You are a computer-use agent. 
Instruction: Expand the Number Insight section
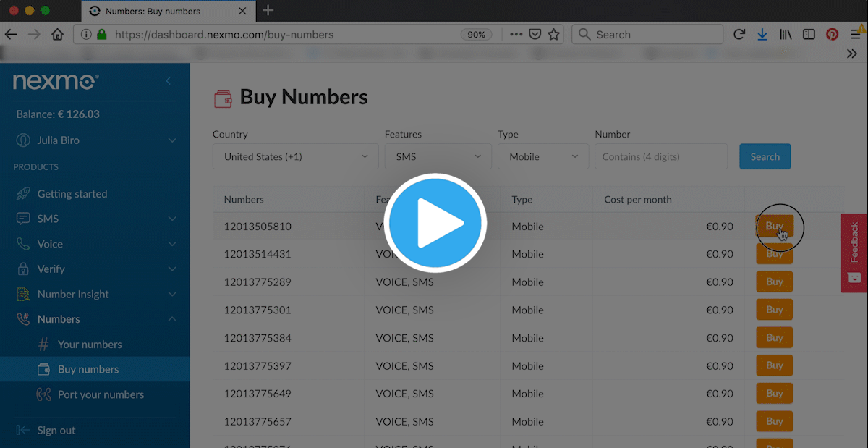click(x=172, y=294)
